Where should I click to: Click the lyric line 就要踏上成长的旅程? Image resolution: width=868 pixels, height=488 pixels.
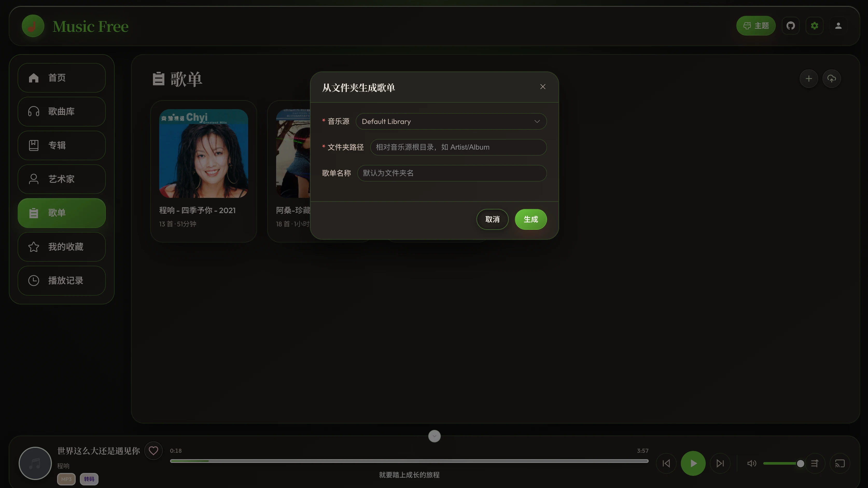[409, 475]
